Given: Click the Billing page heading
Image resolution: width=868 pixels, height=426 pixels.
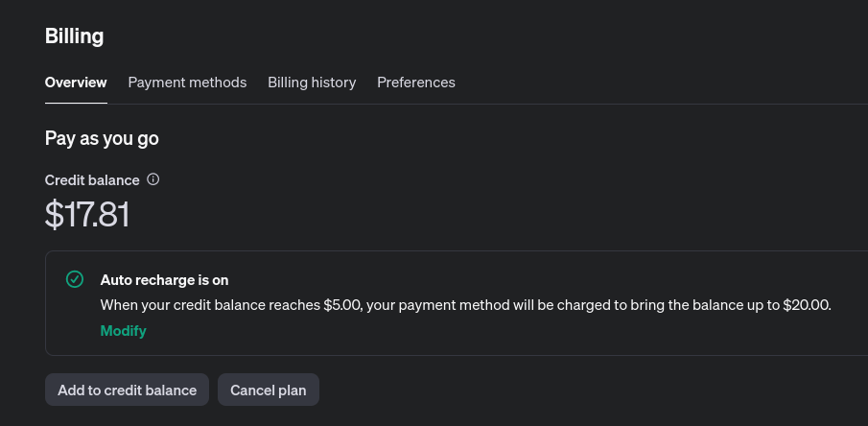Looking at the screenshot, I should pyautogui.click(x=74, y=36).
